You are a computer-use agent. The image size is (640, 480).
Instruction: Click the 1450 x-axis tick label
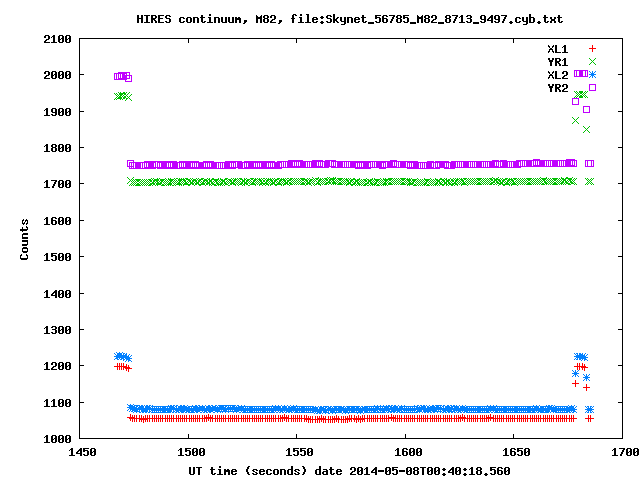82,452
